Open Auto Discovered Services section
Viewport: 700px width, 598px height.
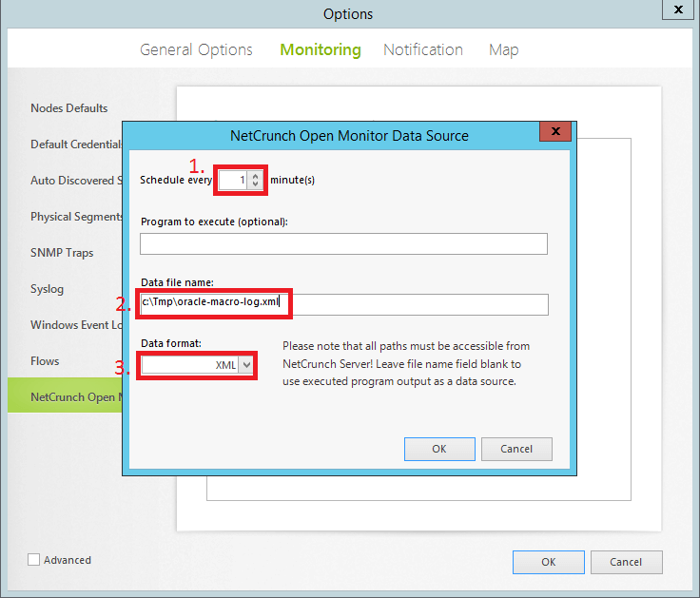click(76, 181)
